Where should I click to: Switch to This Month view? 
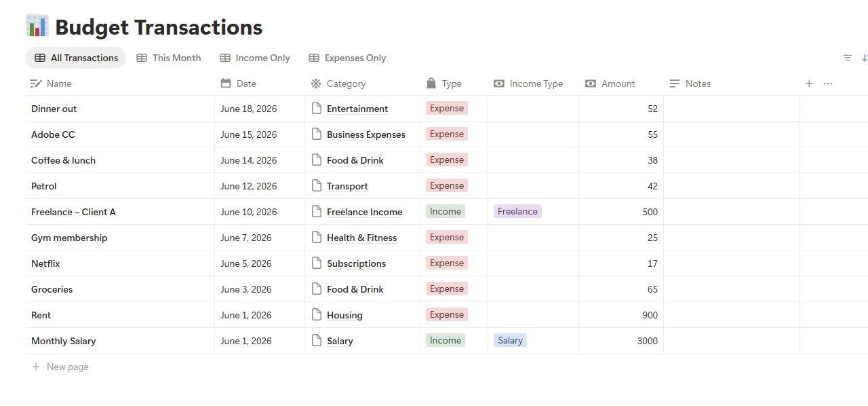169,58
